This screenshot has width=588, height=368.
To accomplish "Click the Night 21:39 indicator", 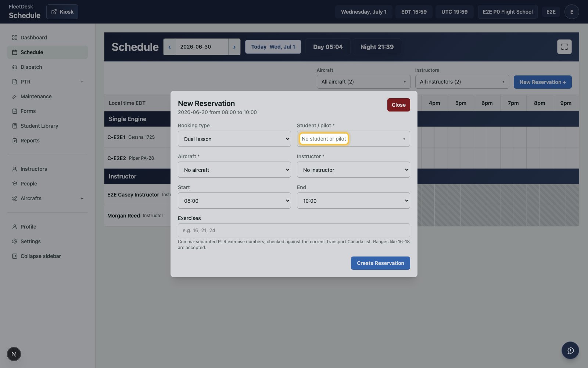I will (x=377, y=47).
